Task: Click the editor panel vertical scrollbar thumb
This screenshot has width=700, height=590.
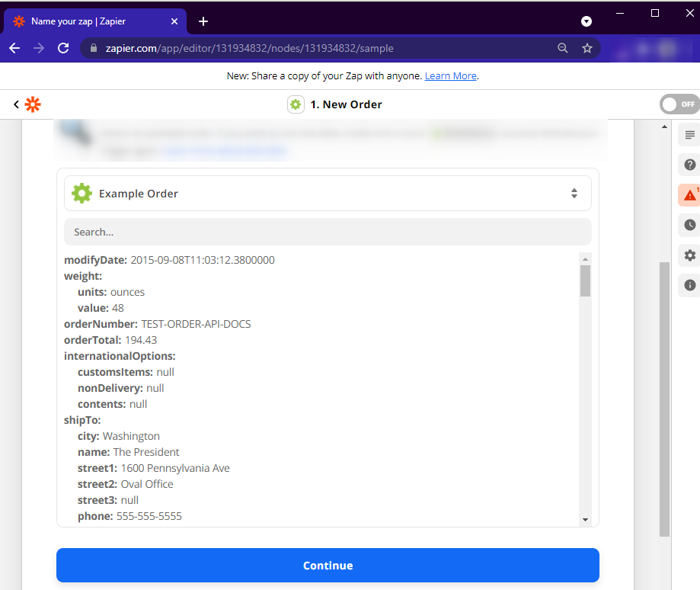Action: 664,399
